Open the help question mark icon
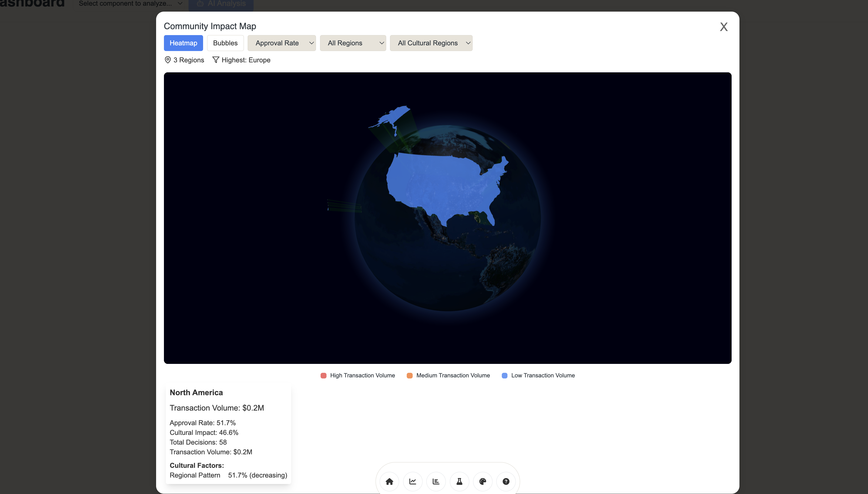Image resolution: width=868 pixels, height=494 pixels. click(506, 481)
